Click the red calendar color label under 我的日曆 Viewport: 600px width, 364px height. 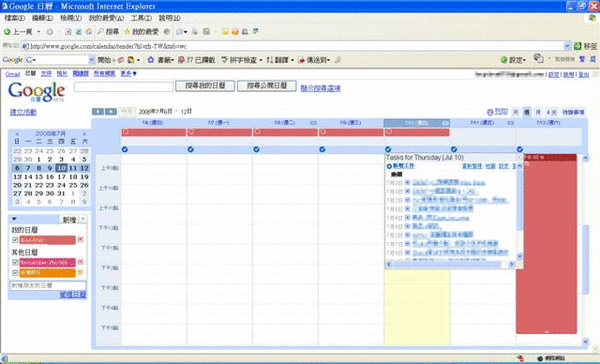[47, 240]
